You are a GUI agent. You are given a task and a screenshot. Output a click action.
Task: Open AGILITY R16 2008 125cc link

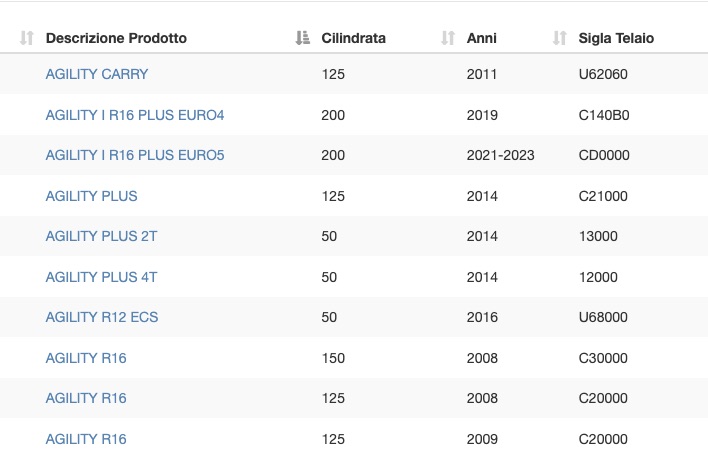(86, 398)
